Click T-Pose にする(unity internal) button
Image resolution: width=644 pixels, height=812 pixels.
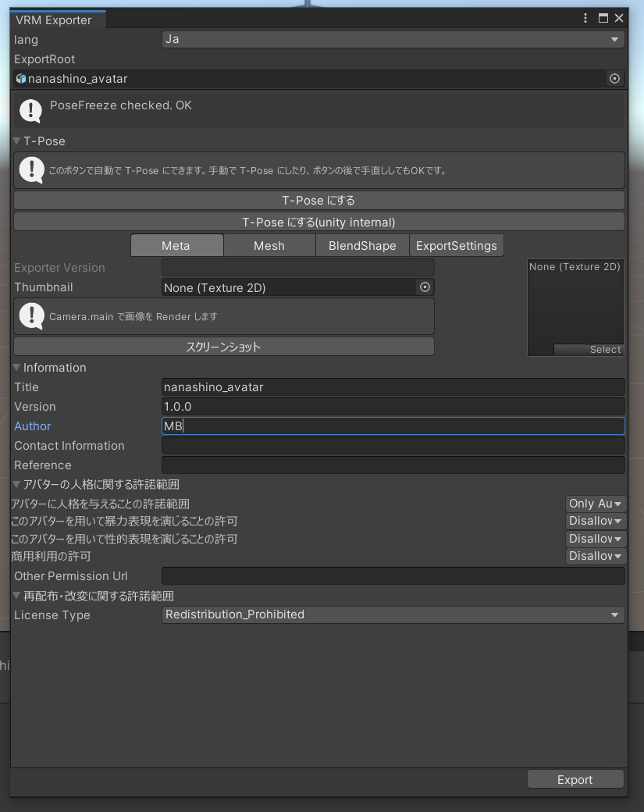point(319,223)
